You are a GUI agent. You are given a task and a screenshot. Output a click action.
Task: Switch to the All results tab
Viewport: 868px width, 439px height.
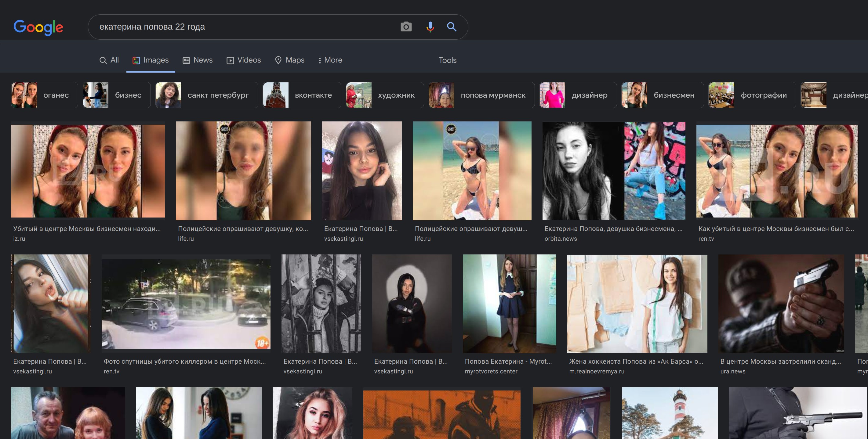point(109,60)
